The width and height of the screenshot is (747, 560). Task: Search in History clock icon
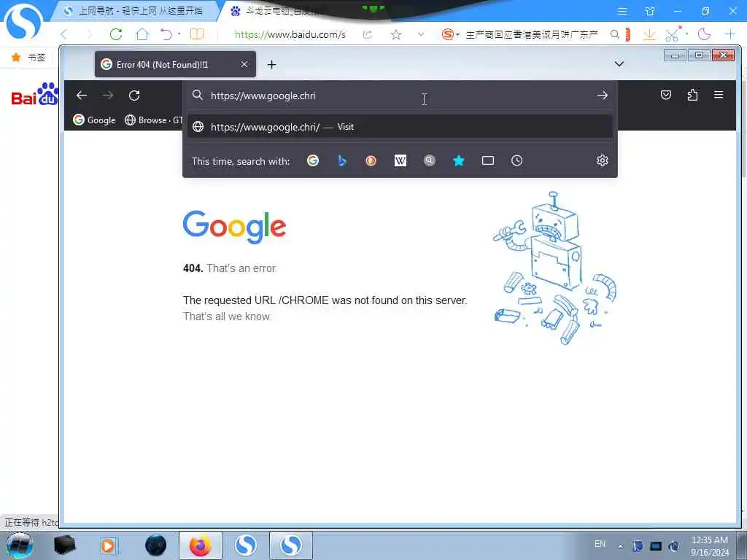(517, 160)
